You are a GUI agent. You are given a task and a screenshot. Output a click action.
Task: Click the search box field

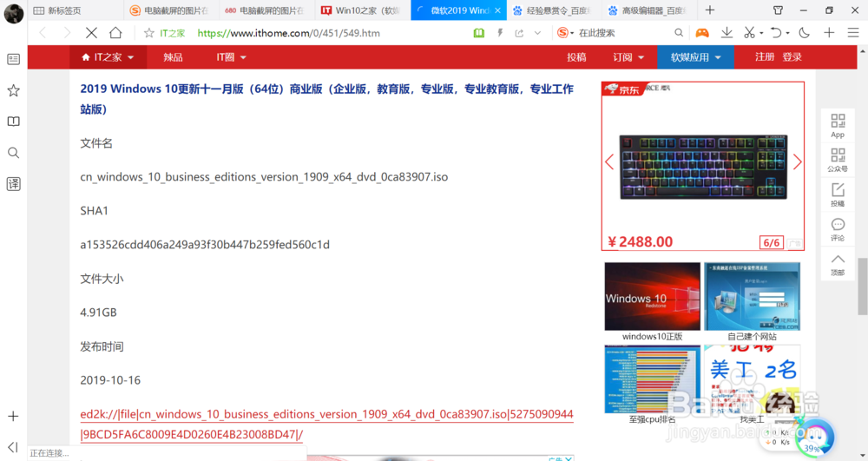point(624,33)
